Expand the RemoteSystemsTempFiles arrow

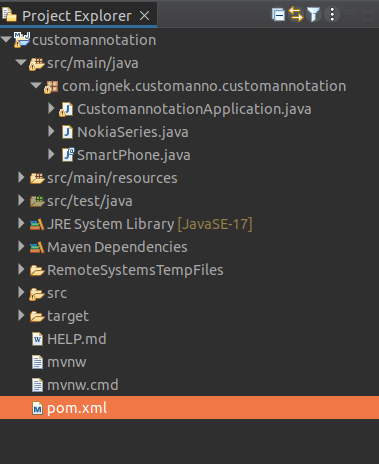(x=21, y=269)
